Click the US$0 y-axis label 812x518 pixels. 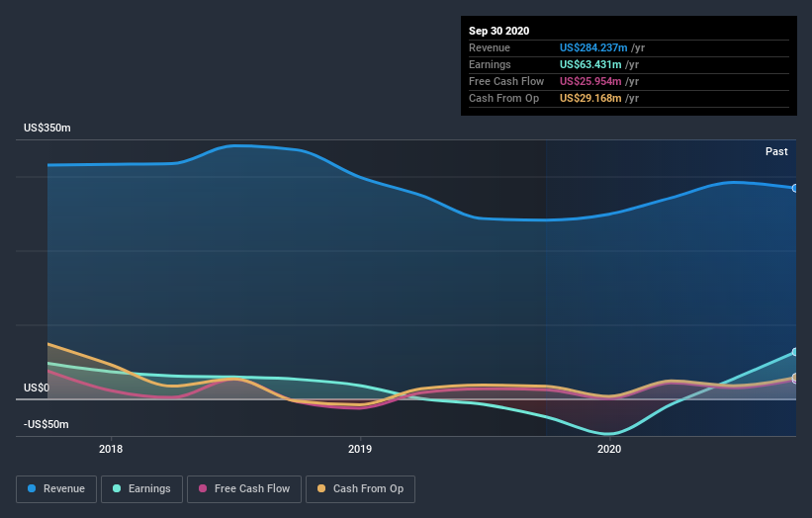(x=37, y=388)
